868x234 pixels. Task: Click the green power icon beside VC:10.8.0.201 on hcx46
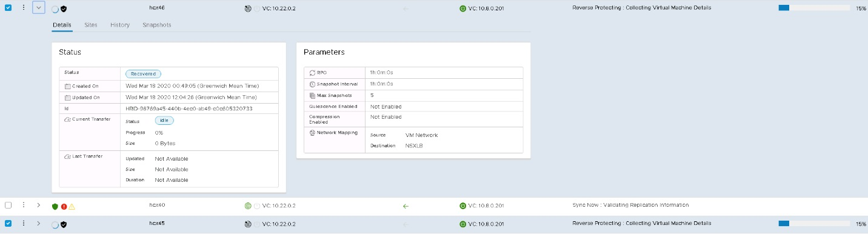point(463,8)
